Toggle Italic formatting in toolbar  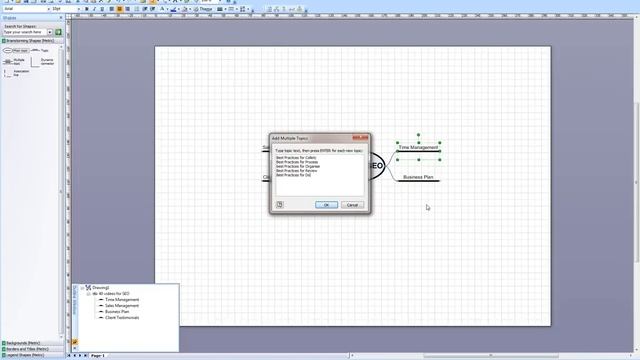(94, 9)
